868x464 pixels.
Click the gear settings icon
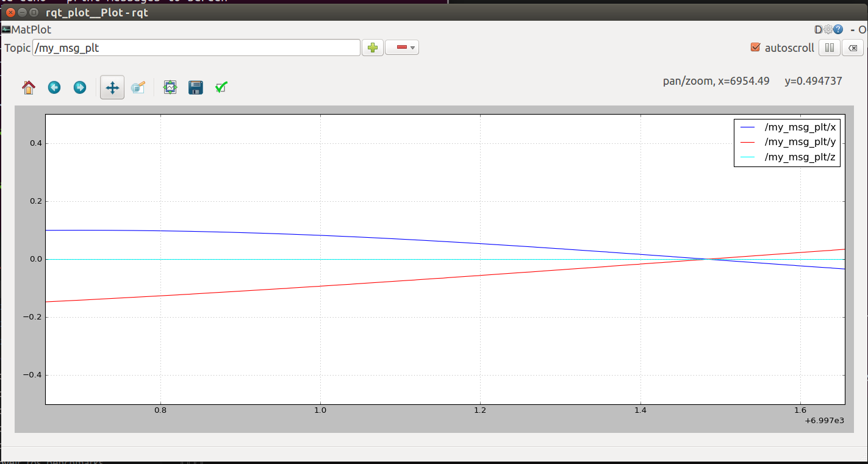click(828, 29)
